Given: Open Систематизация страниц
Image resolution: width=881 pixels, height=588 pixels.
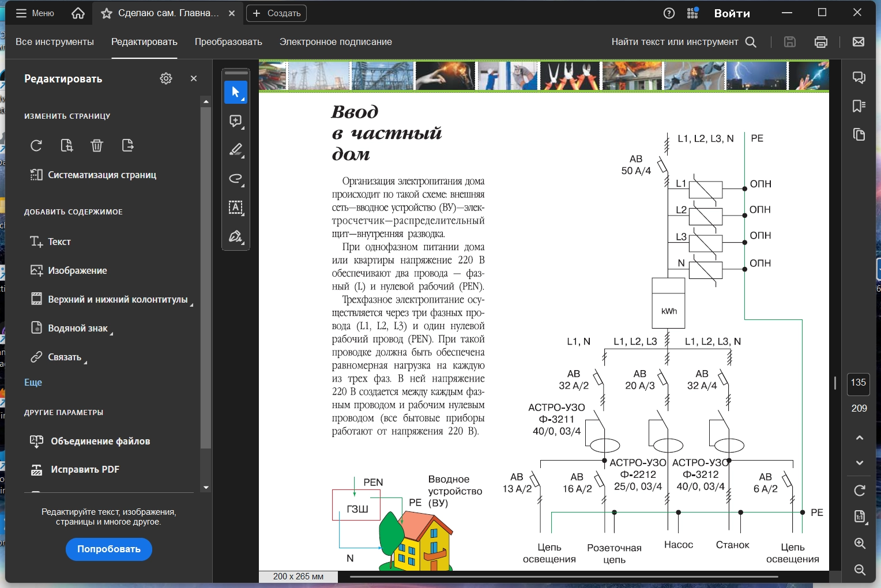Looking at the screenshot, I should coord(93,175).
